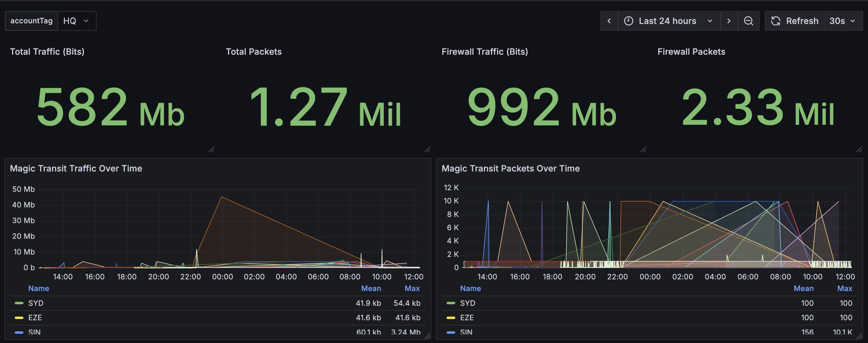Sort traffic legend by Name
Image resolution: width=868 pixels, height=343 pixels.
39,289
